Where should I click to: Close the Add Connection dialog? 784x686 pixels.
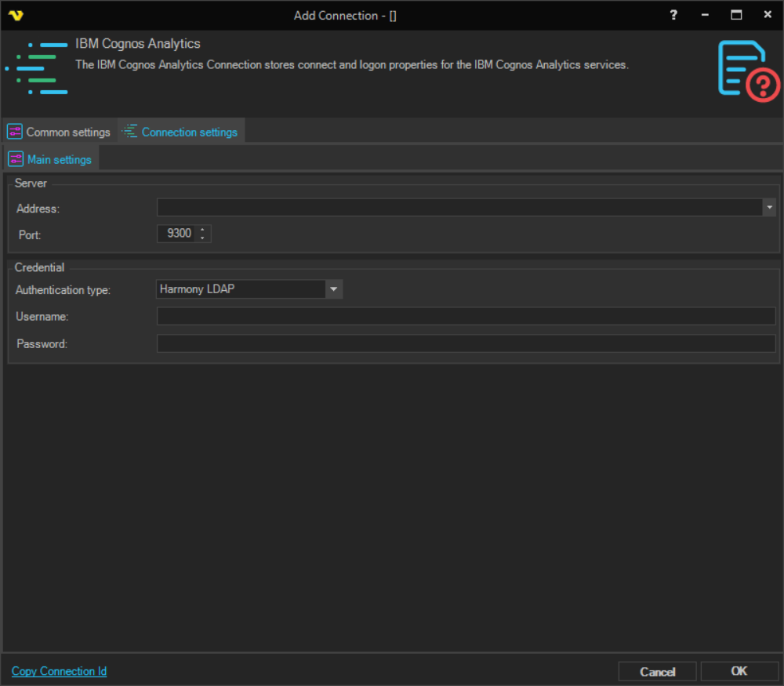click(x=767, y=15)
